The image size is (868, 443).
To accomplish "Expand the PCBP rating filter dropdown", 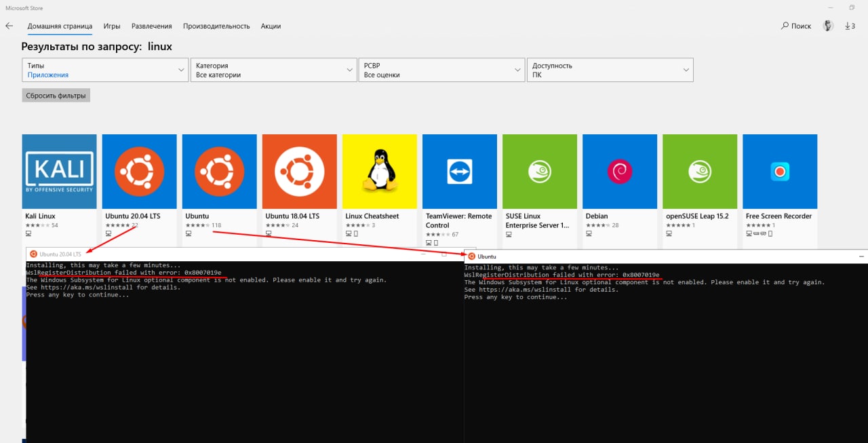I will click(441, 70).
